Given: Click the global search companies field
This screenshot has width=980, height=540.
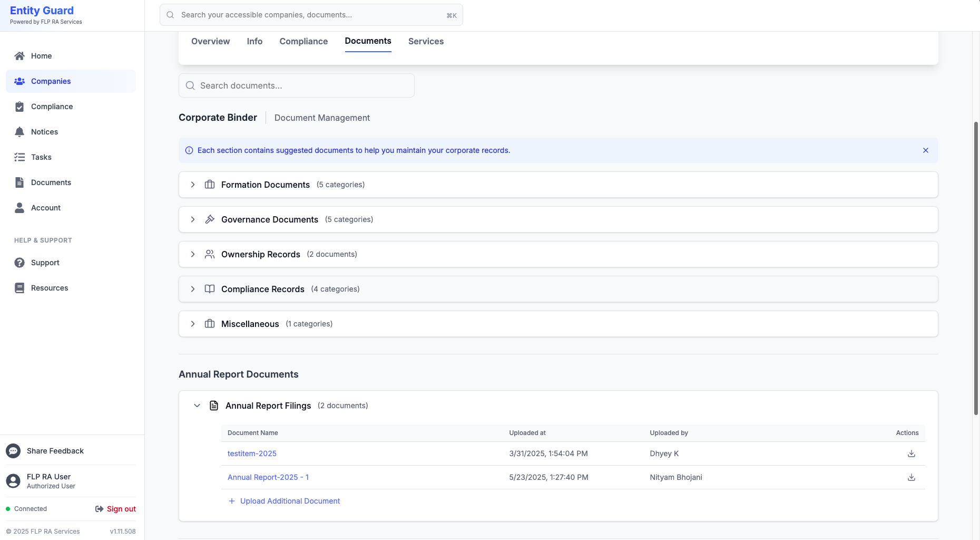Looking at the screenshot, I should tap(311, 15).
